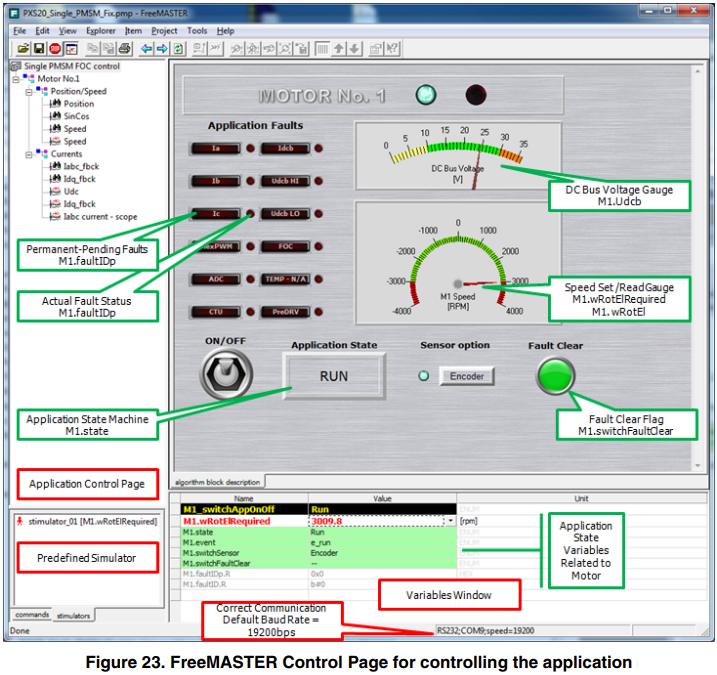This screenshot has width=717, height=675.
Task: Open the File menu
Action: (19, 31)
